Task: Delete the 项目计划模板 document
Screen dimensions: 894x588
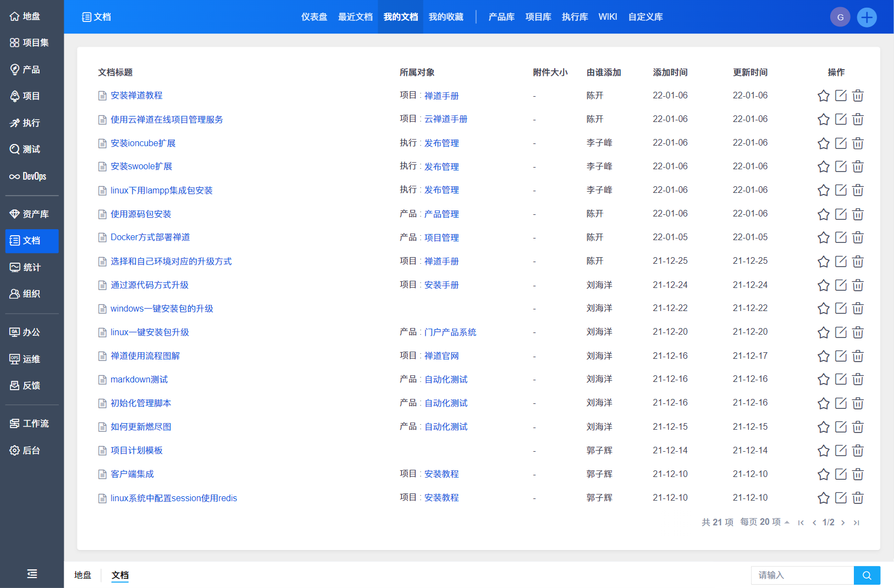Action: click(x=858, y=451)
